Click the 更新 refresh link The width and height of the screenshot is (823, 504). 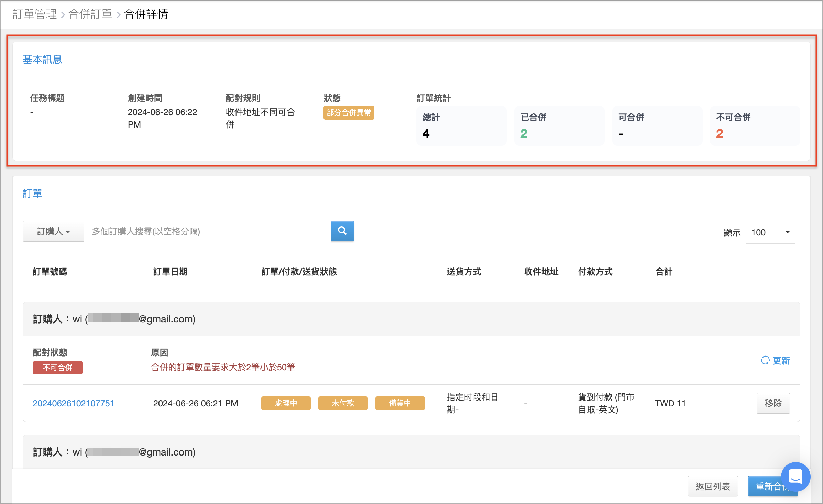click(x=775, y=360)
